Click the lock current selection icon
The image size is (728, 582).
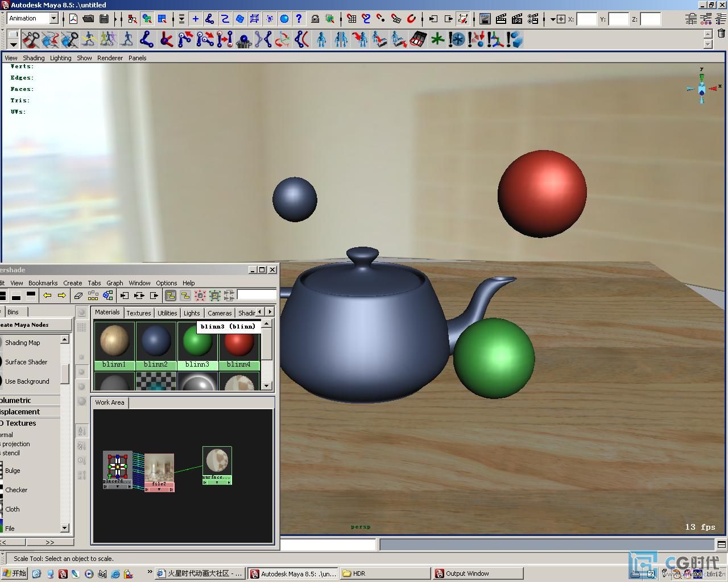pos(315,19)
